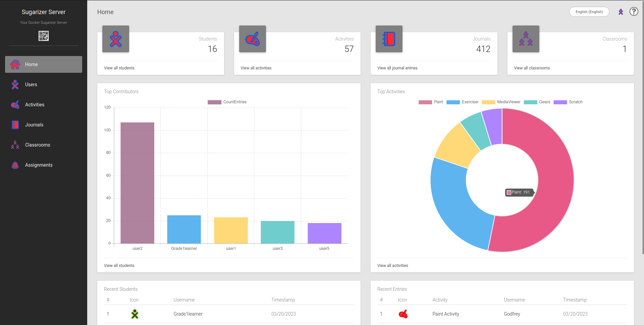Click the Paint Activity icon in Recent Entries
The height and width of the screenshot is (325, 644).
[403, 314]
